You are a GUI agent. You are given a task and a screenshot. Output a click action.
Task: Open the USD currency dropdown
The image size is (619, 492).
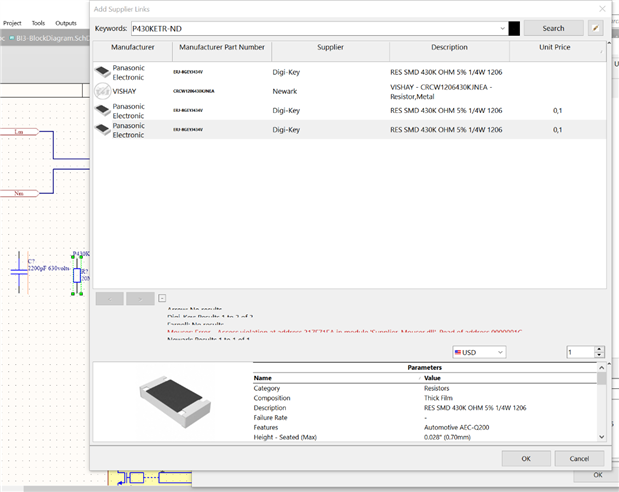[x=479, y=352]
